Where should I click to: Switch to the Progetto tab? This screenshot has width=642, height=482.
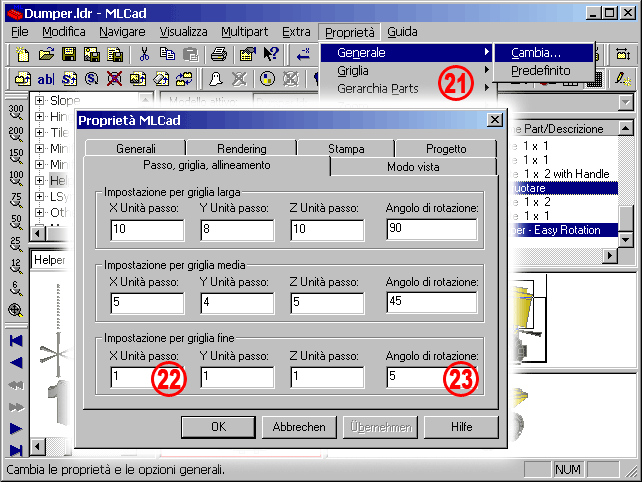coord(446,148)
